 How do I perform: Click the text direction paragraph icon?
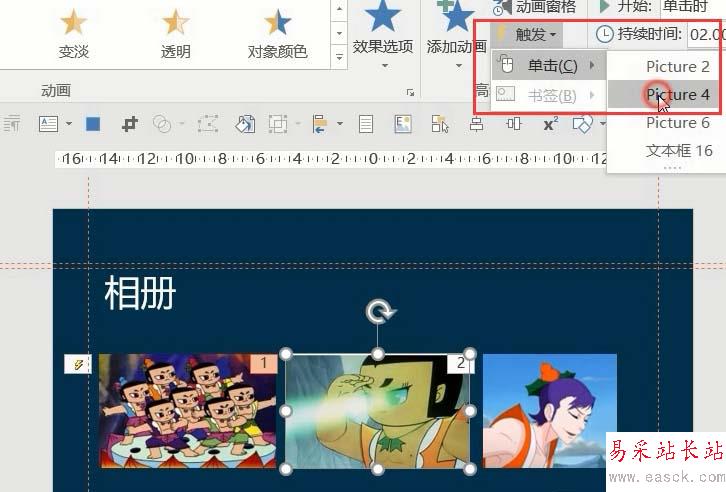12,124
